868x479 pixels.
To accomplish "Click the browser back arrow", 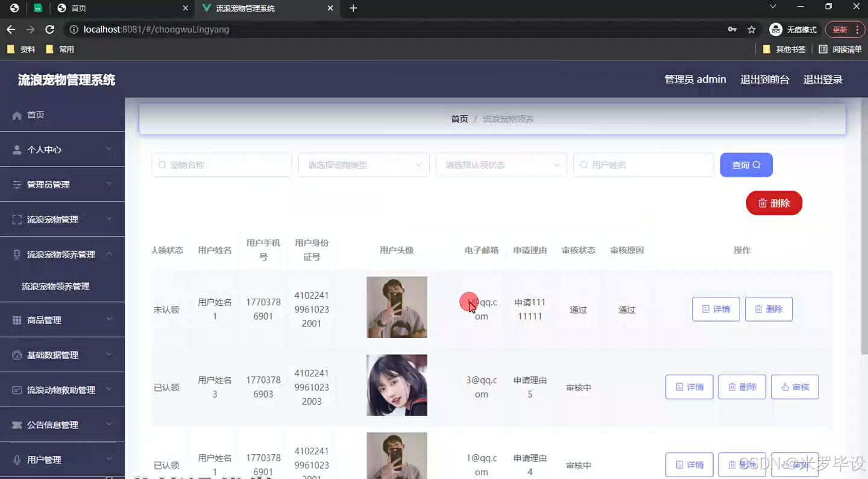I will pyautogui.click(x=11, y=30).
